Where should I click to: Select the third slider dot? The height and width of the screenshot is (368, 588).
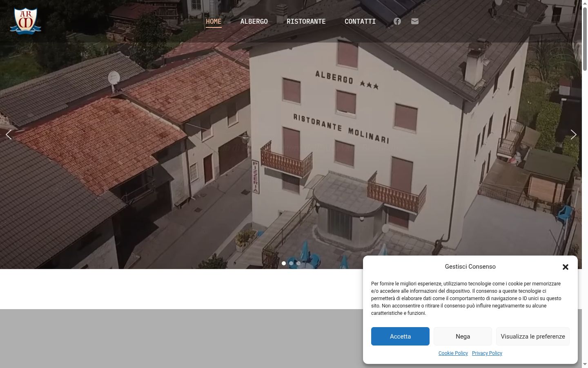tap(298, 263)
